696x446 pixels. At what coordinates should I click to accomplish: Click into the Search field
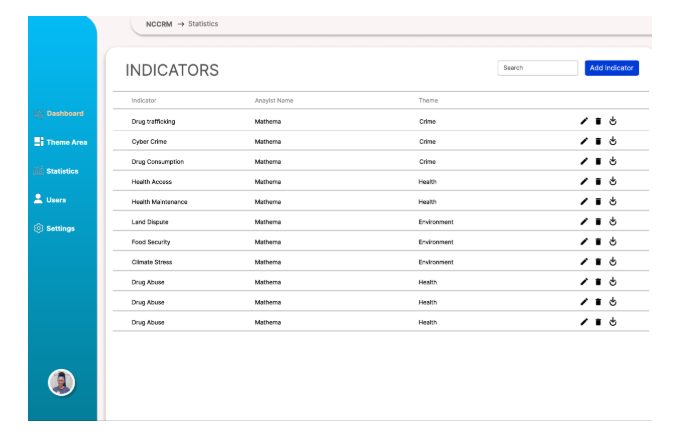(537, 68)
